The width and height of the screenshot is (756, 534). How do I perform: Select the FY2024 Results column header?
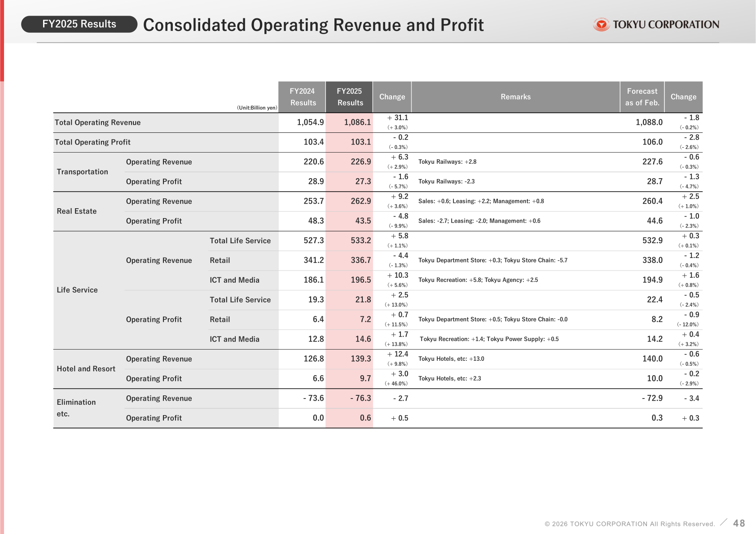(x=302, y=97)
